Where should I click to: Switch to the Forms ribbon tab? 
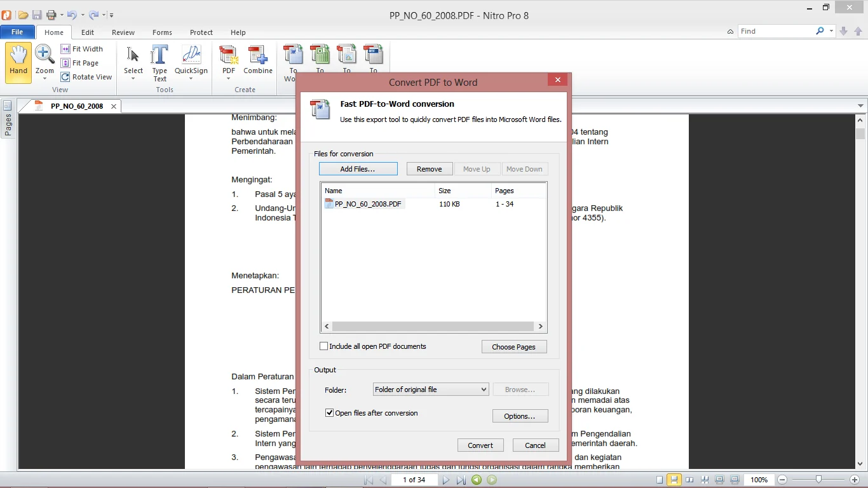(162, 32)
